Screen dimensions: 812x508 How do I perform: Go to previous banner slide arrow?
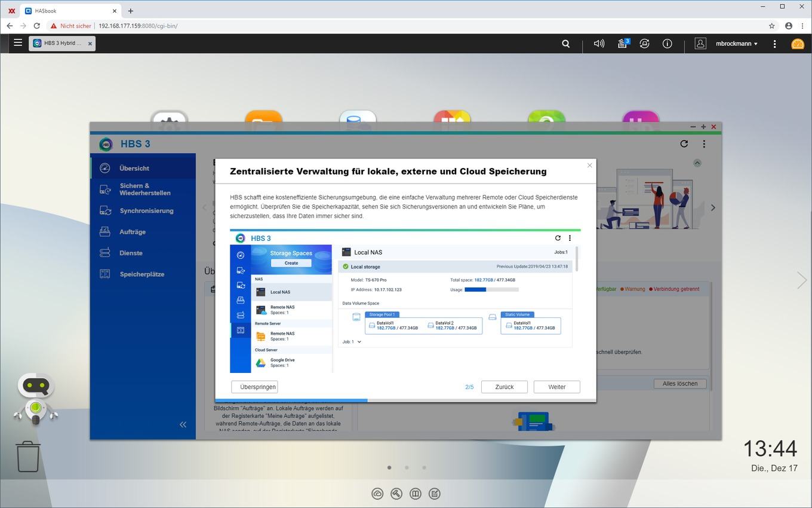(x=204, y=207)
